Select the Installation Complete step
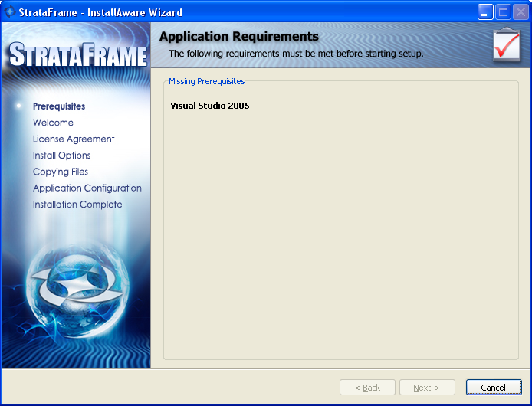532x406 pixels. click(77, 205)
